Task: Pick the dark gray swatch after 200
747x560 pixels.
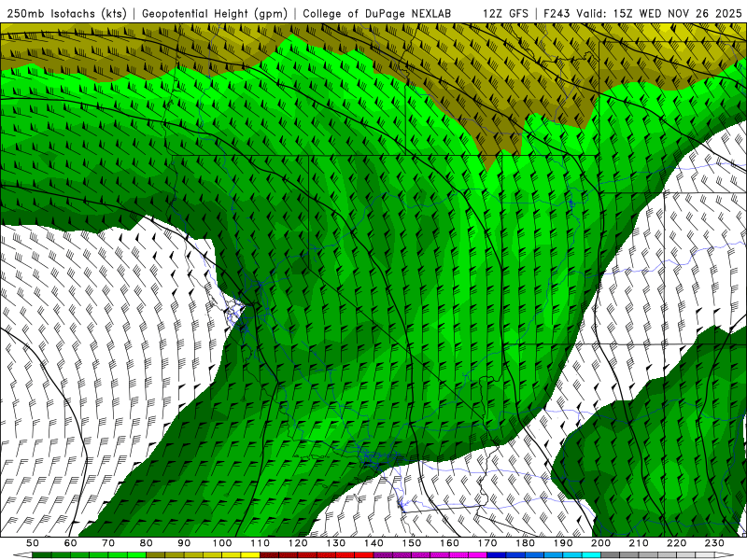Action: [x=611, y=555]
